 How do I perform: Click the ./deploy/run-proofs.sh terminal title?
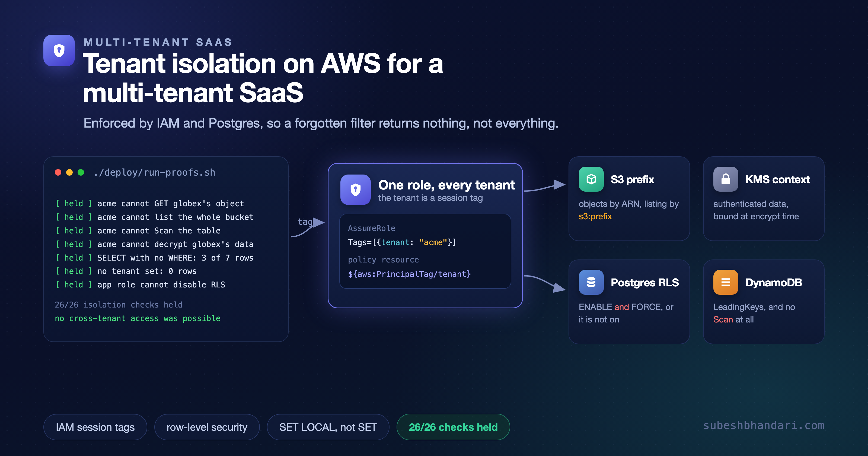point(154,172)
